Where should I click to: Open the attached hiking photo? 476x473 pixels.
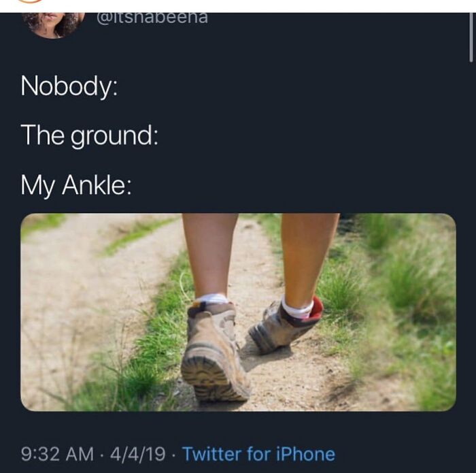[x=238, y=312]
